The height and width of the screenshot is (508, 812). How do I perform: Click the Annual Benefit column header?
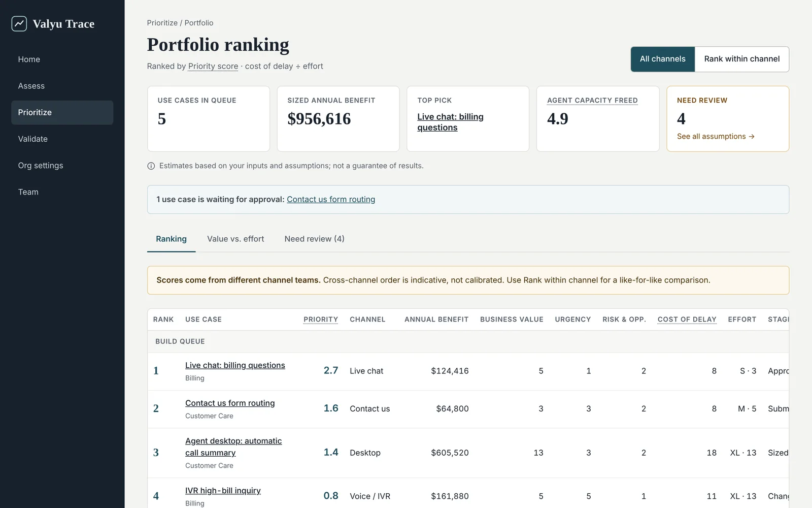click(x=436, y=320)
